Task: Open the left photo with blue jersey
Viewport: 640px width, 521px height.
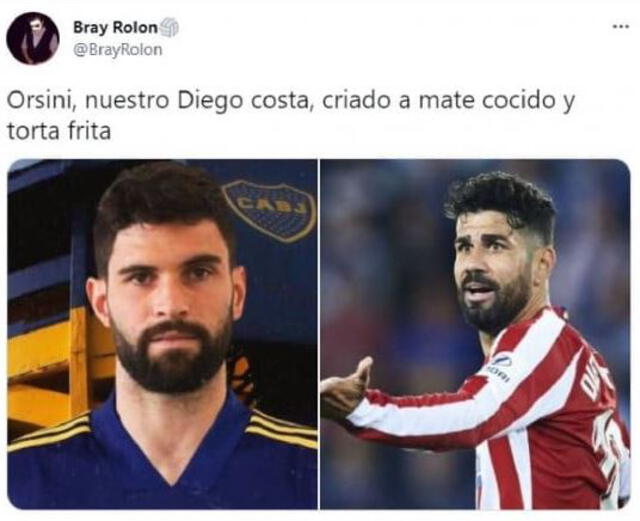Action: point(162,334)
